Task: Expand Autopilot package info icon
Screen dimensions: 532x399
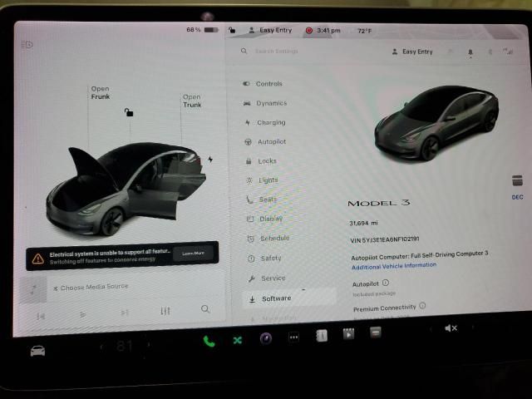Action: (386, 283)
